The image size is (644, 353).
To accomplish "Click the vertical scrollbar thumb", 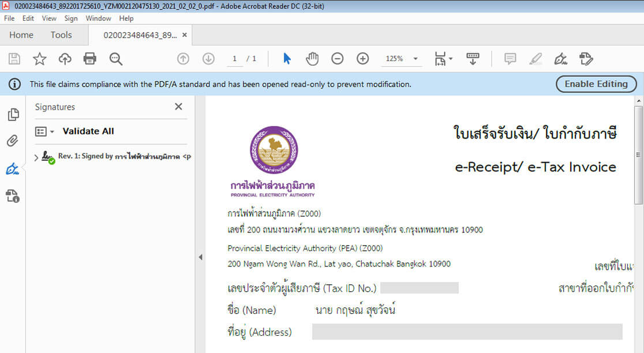I will [638, 155].
